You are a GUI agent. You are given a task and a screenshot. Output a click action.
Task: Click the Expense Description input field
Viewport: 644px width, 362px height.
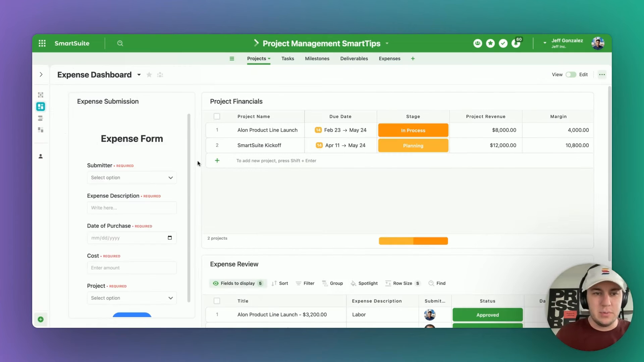tap(132, 207)
